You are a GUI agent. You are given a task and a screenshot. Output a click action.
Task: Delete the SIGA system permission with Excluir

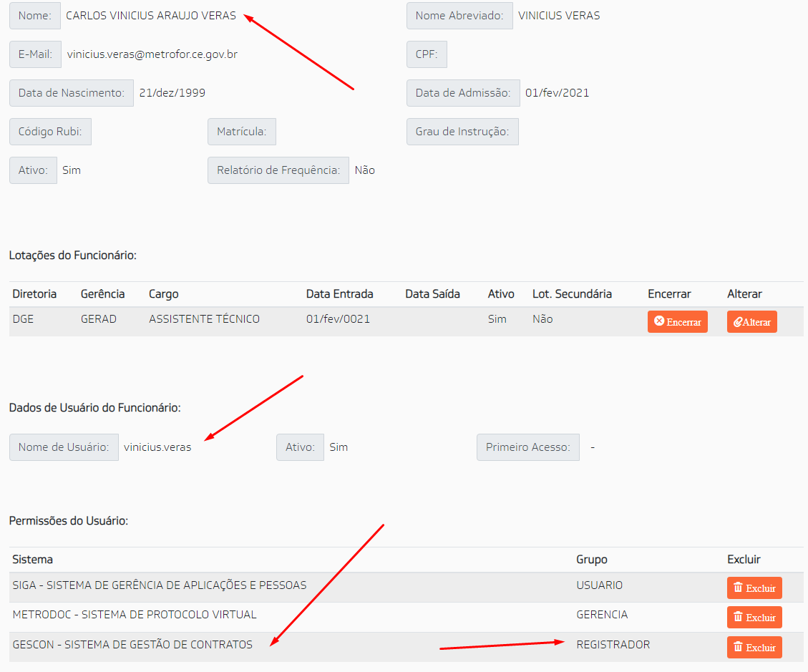pos(754,588)
